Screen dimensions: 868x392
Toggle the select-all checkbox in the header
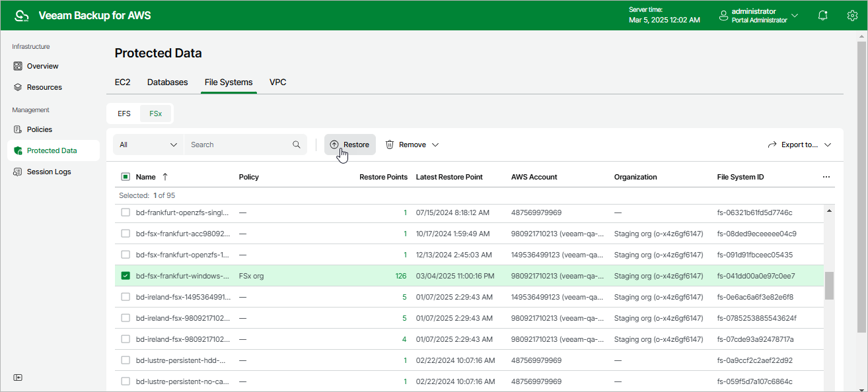(x=125, y=176)
